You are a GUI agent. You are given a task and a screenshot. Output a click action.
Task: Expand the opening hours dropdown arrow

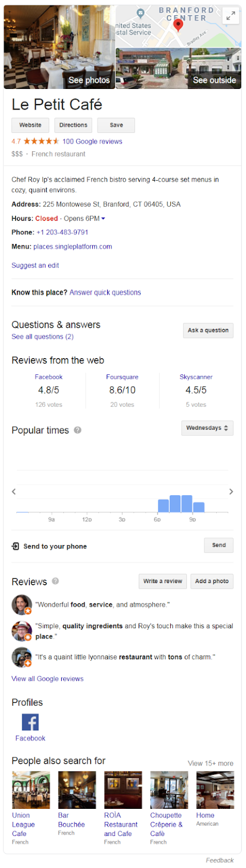(103, 219)
